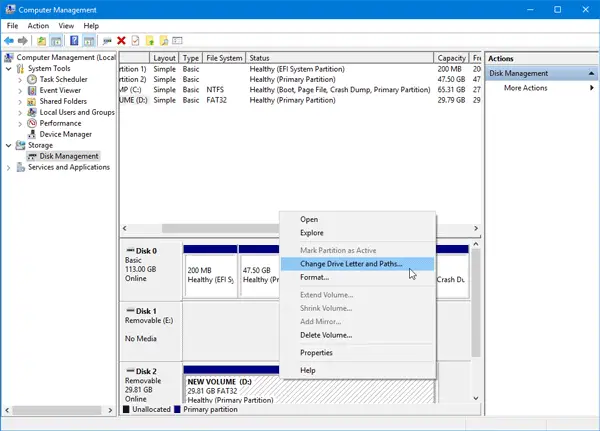Click the Performance icon in tree
The width and height of the screenshot is (600, 431).
coord(32,123)
